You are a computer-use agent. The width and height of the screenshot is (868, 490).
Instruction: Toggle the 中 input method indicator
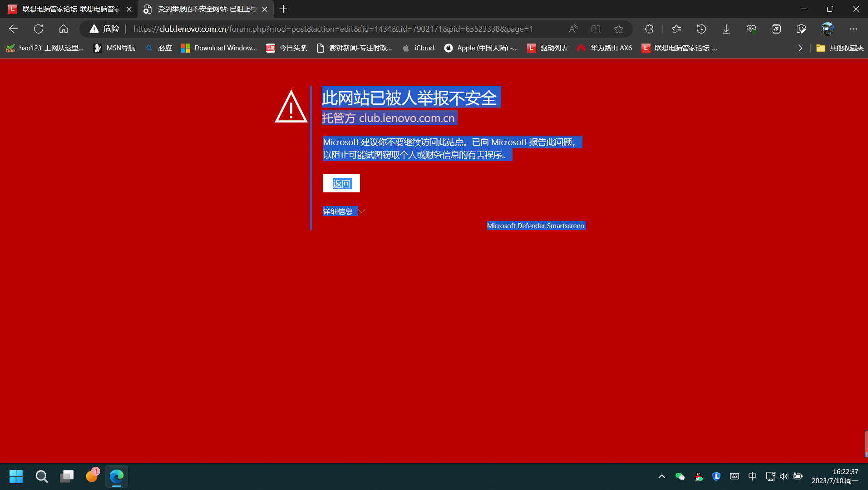752,476
